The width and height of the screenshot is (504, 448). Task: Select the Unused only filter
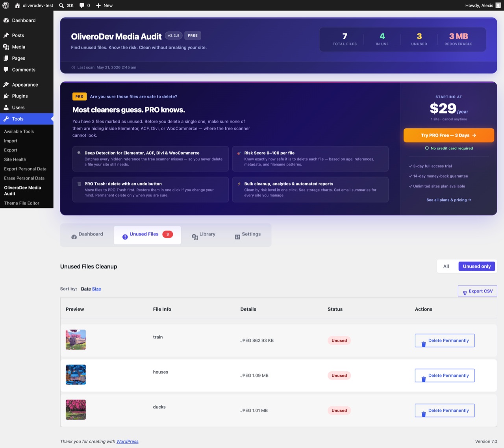point(476,267)
